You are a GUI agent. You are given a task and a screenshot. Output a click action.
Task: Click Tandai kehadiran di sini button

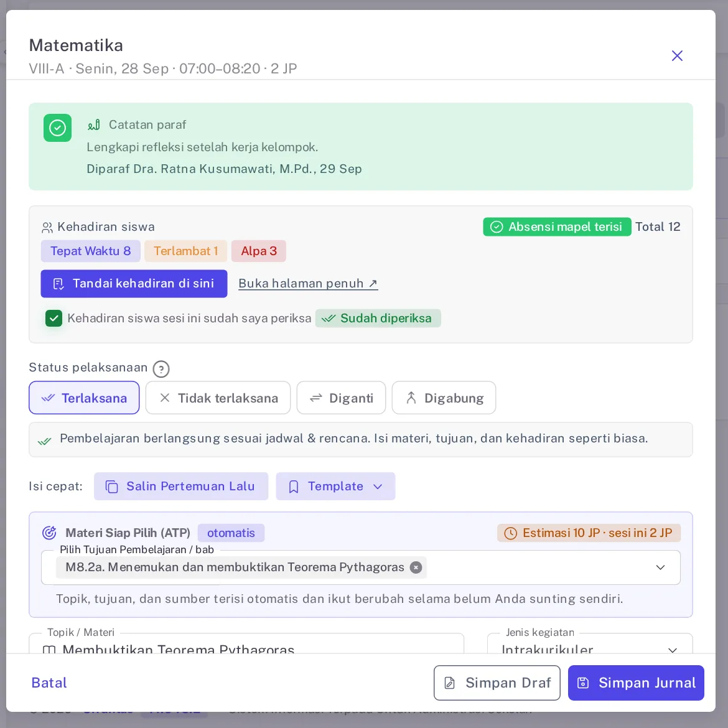coord(134,284)
